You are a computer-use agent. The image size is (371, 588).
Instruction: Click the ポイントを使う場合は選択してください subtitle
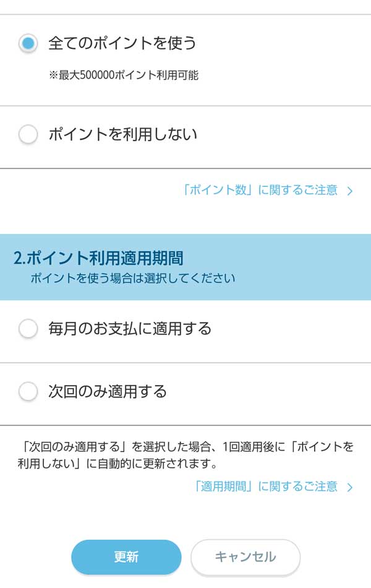click(133, 279)
